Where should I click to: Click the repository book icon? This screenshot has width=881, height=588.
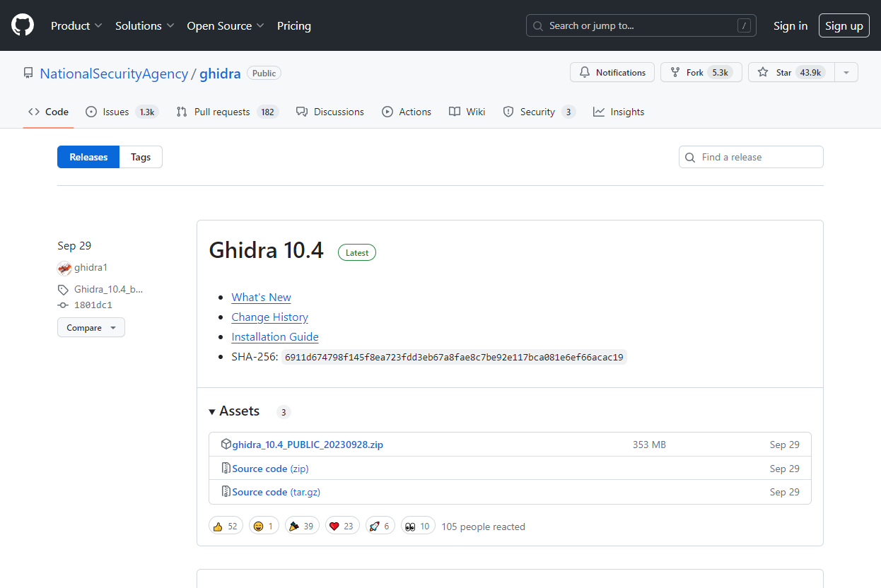(28, 73)
